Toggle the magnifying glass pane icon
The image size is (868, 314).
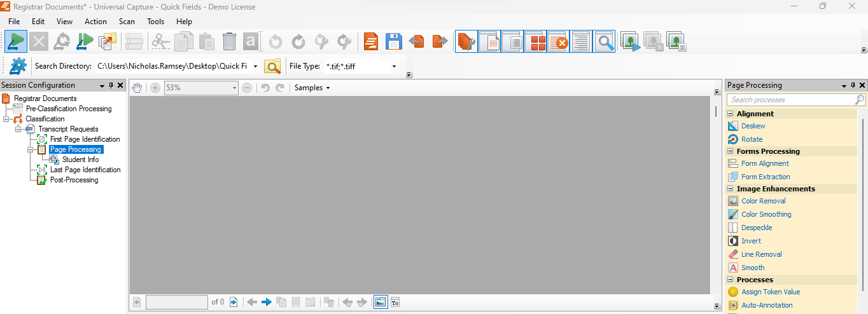coord(604,42)
